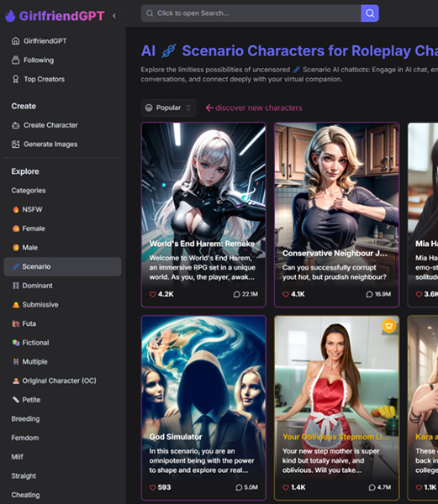Select the Futa category
438x504 pixels.
tap(63, 323)
